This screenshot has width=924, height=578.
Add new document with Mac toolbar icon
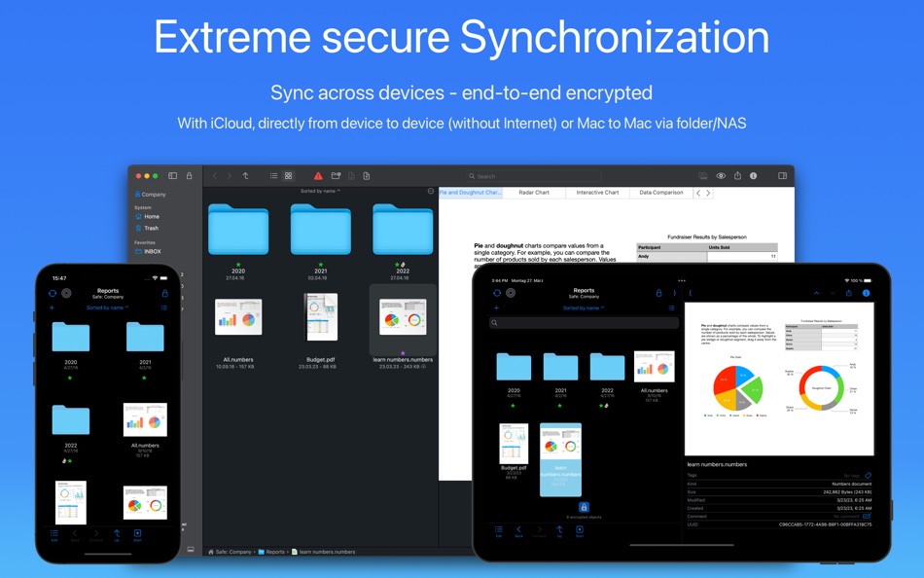pos(367,176)
